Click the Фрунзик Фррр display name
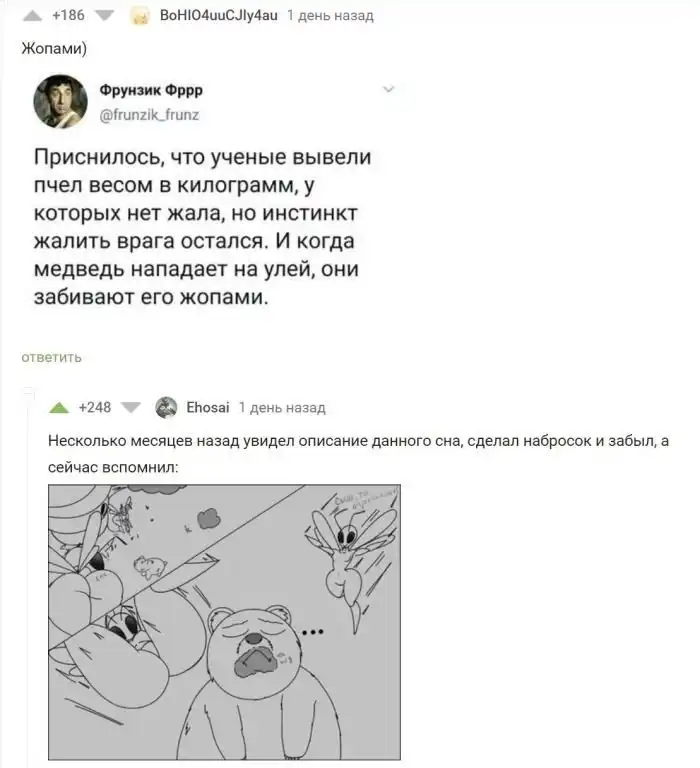Screen dimensions: 700x768 (x=151, y=90)
